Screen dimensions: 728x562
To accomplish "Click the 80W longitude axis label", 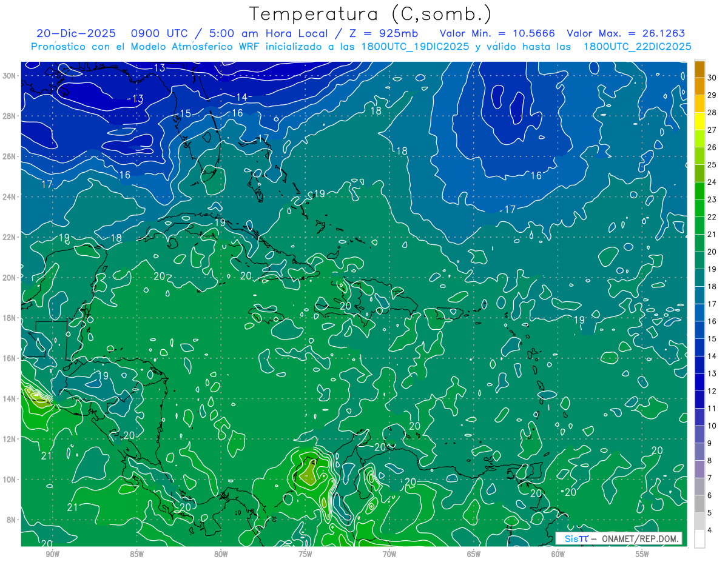I will [x=221, y=554].
